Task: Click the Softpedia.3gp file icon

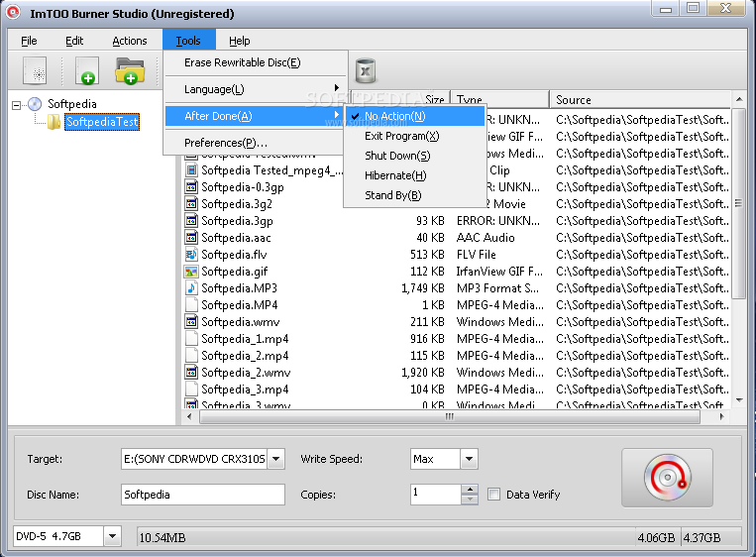Action: click(191, 221)
